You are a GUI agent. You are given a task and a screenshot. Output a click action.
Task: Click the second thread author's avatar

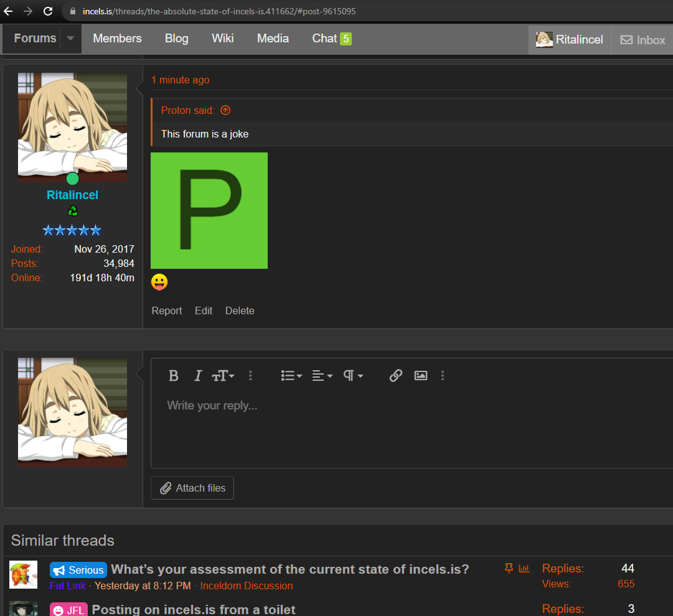click(23, 609)
